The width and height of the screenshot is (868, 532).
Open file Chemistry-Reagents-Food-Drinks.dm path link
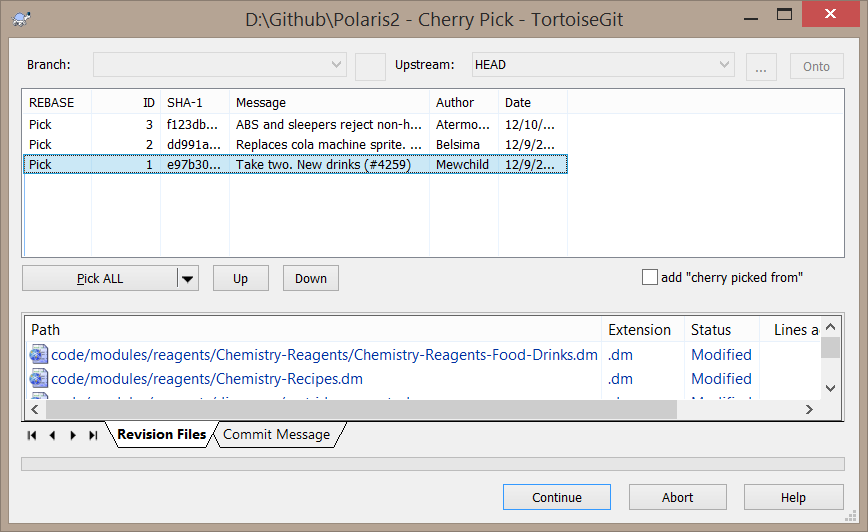pyautogui.click(x=324, y=354)
